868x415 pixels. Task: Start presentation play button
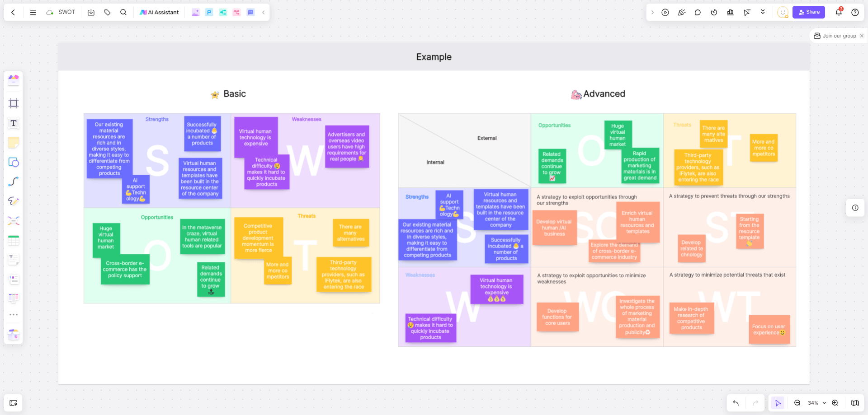coord(665,12)
